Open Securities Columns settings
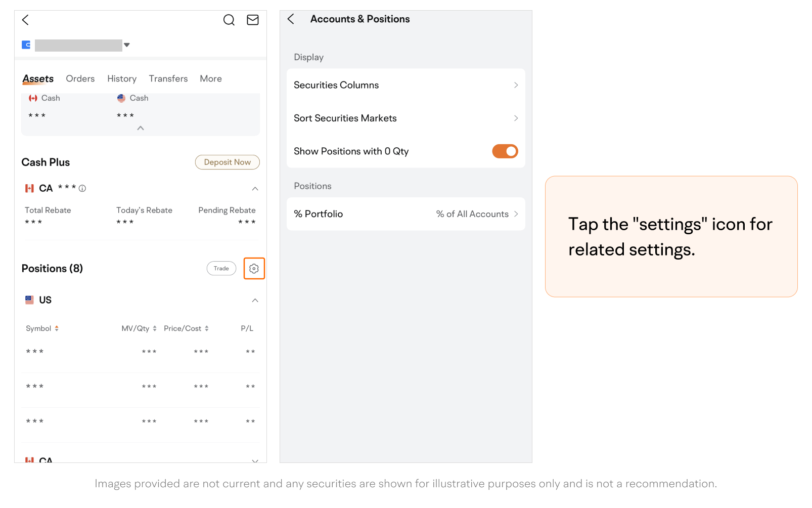812x508 pixels. 405,85
